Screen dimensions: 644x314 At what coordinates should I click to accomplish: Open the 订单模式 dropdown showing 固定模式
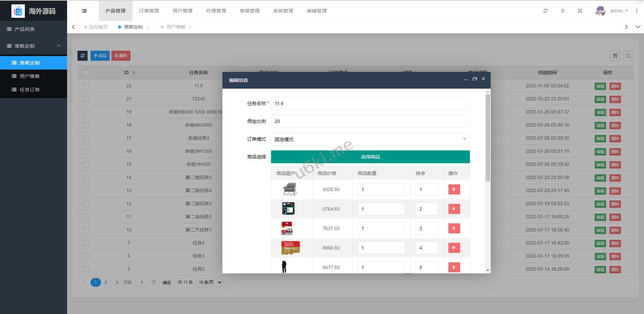pyautogui.click(x=370, y=139)
